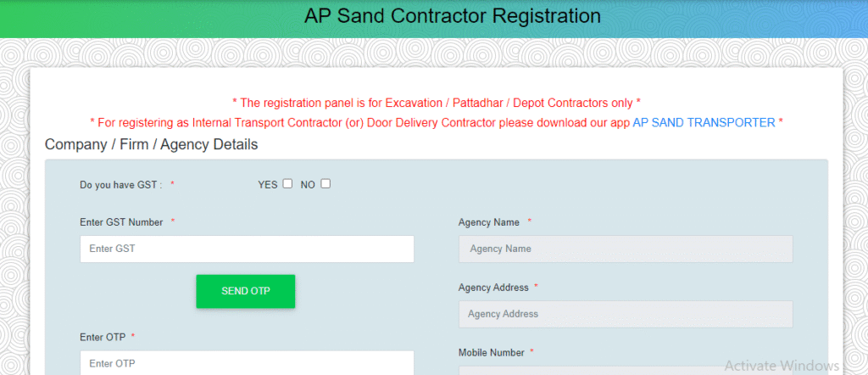
Task: Click the Internal Transport Contractor notice text
Action: pyautogui.click(x=360, y=123)
